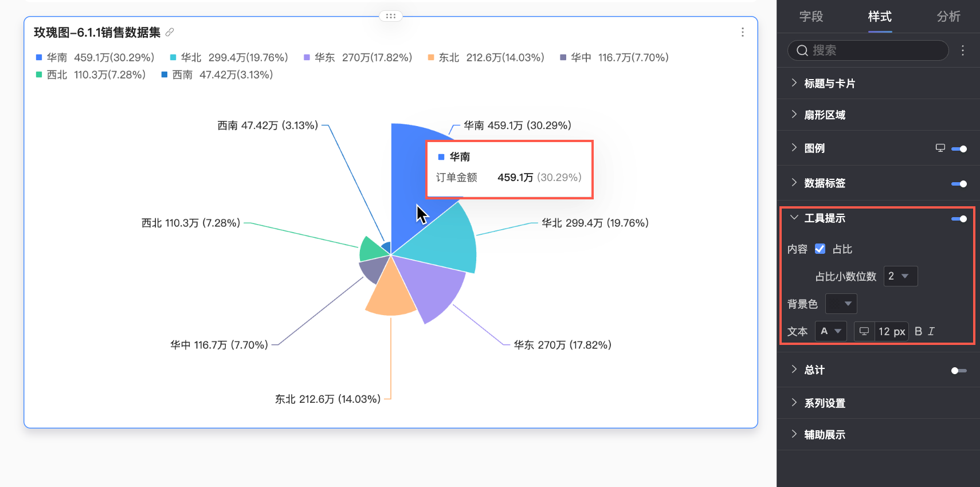This screenshot has height=487, width=980.
Task: Open the 占比小数位数 dropdown
Action: (x=900, y=276)
